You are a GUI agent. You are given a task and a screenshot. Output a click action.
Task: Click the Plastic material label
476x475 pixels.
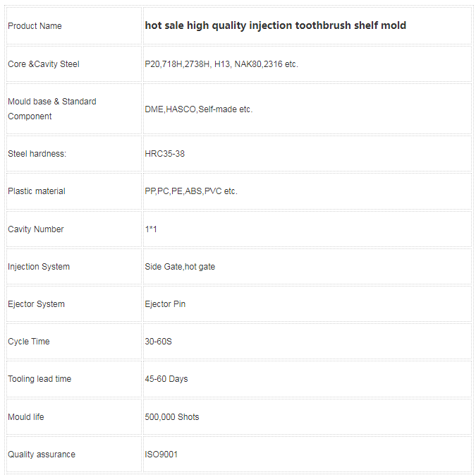37,191
